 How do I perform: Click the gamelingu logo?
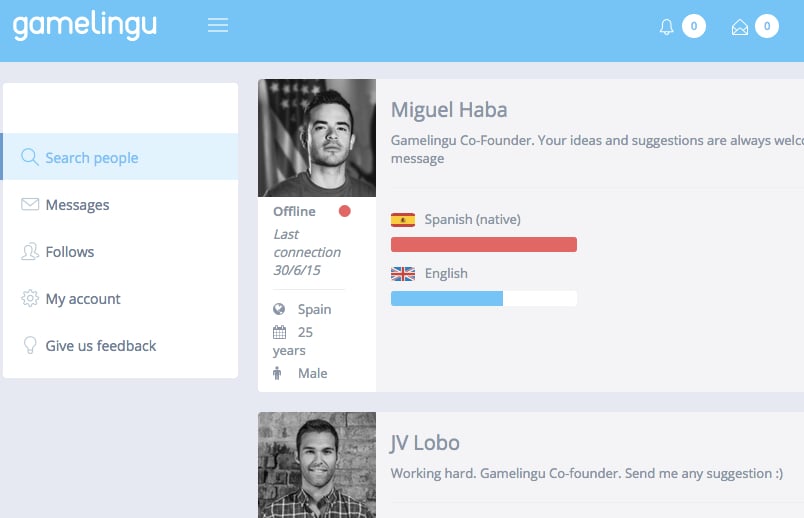click(x=85, y=26)
